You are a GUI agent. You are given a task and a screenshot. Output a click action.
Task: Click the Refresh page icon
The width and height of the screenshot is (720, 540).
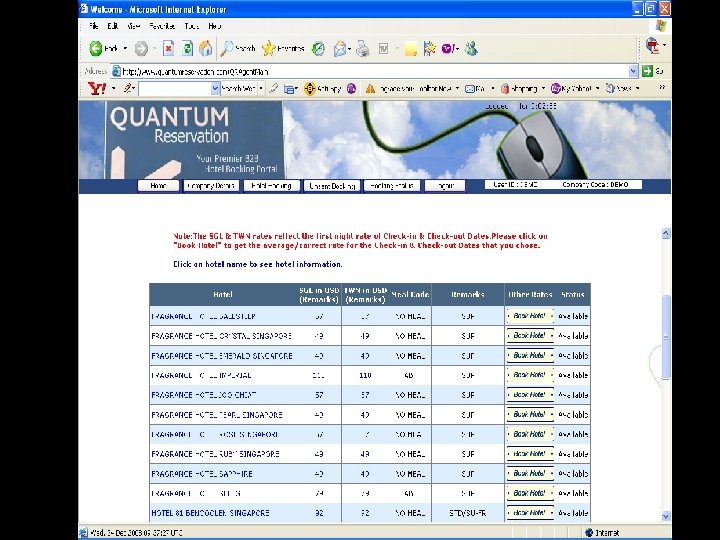pyautogui.click(x=187, y=48)
